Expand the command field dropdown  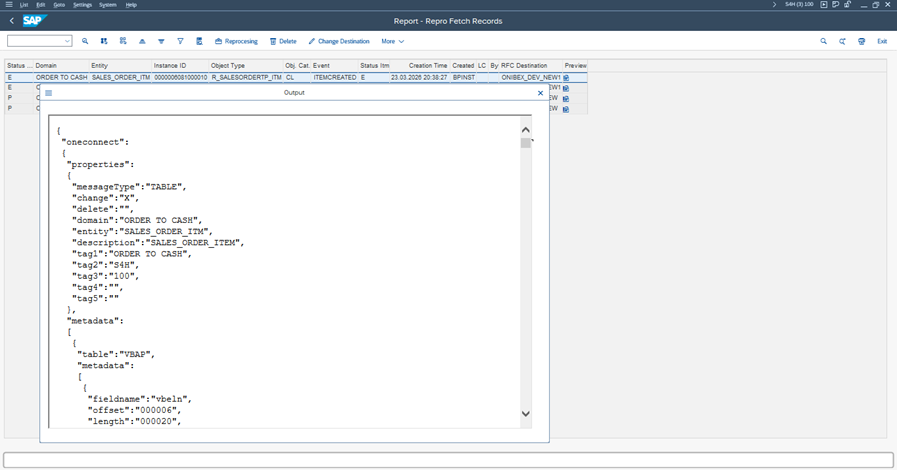[x=67, y=42]
